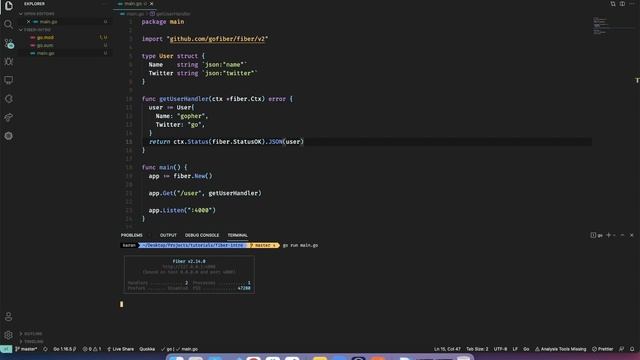The height and width of the screenshot is (360, 640).
Task: Click Quokka in the status bar
Action: tap(147, 349)
